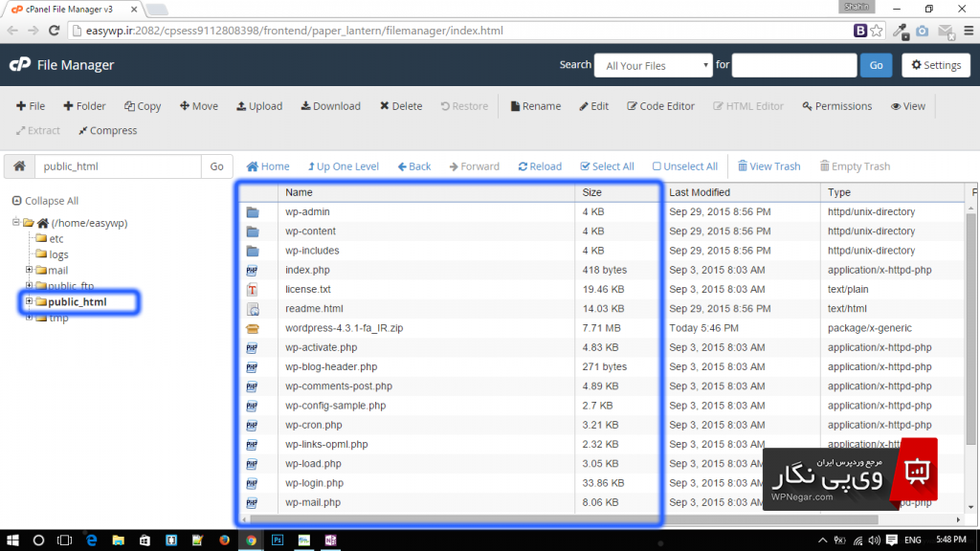This screenshot has height=551, width=980.
Task: Click the home icon beside path field
Action: point(19,166)
